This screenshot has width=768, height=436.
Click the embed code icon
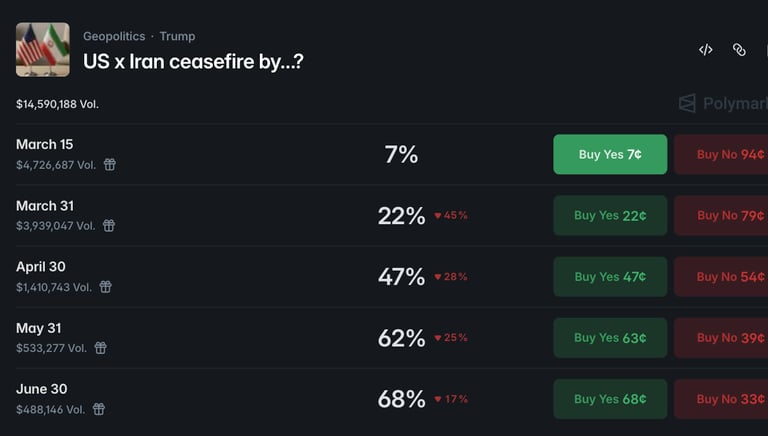pos(706,49)
